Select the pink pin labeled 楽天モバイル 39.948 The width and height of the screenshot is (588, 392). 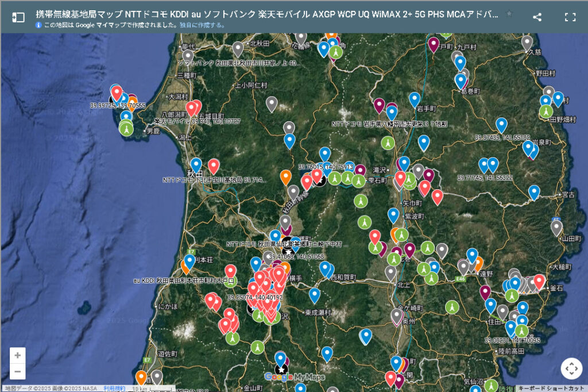(x=192, y=109)
